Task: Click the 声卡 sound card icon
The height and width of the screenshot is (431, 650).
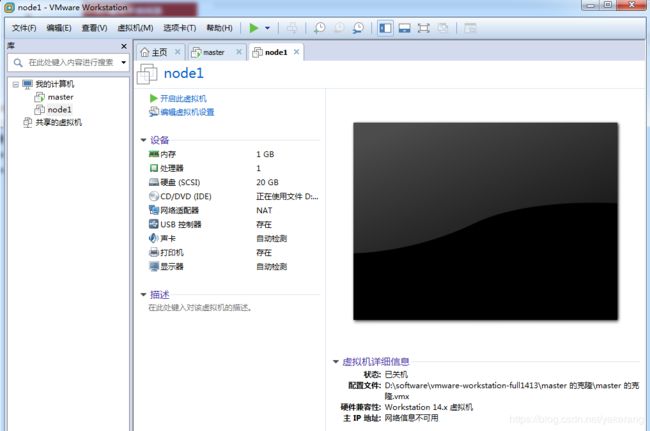Action: (154, 238)
